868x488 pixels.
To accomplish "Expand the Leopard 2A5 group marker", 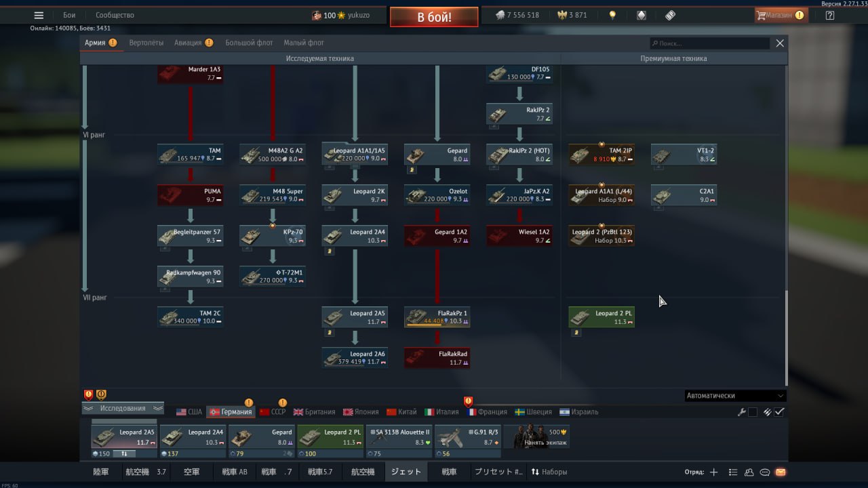I will click(x=330, y=333).
